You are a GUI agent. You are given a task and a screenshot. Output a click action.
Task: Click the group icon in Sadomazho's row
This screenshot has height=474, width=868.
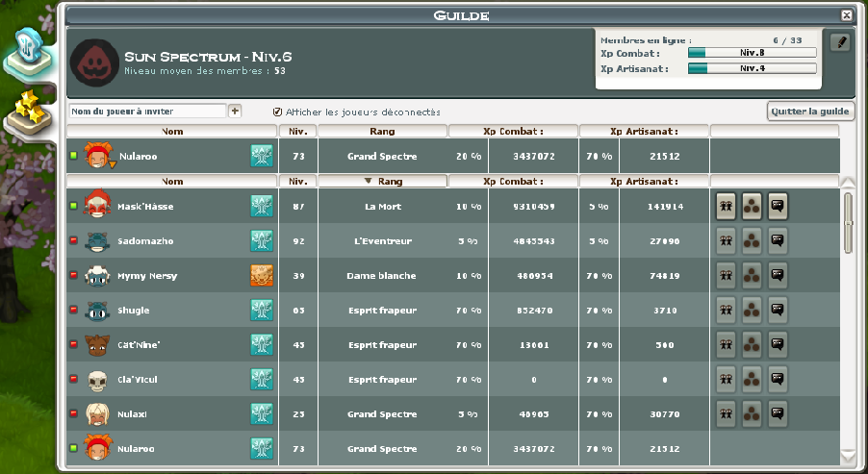point(728,241)
